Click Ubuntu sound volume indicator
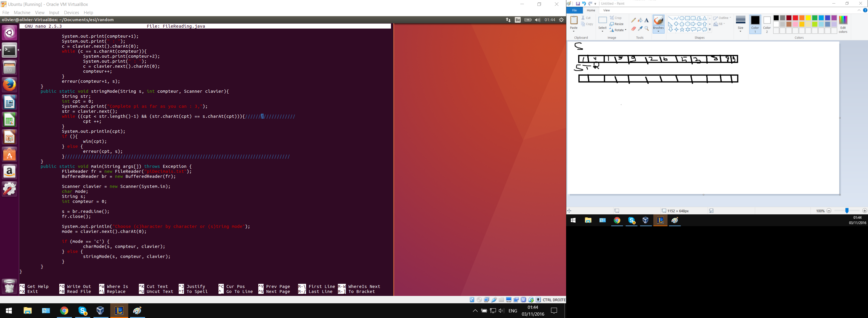Image resolution: width=868 pixels, height=318 pixels. (x=537, y=20)
